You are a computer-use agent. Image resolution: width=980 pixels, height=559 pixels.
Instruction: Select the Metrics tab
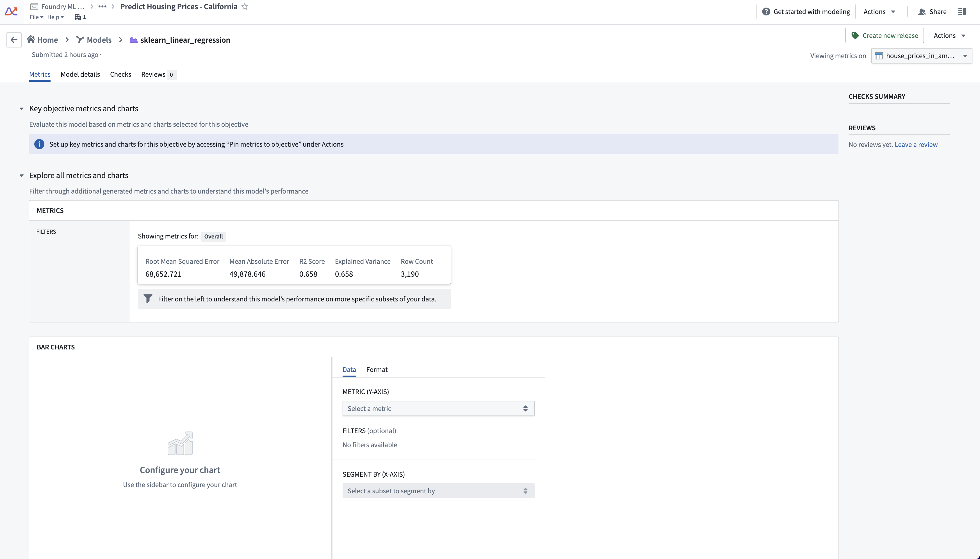tap(40, 74)
